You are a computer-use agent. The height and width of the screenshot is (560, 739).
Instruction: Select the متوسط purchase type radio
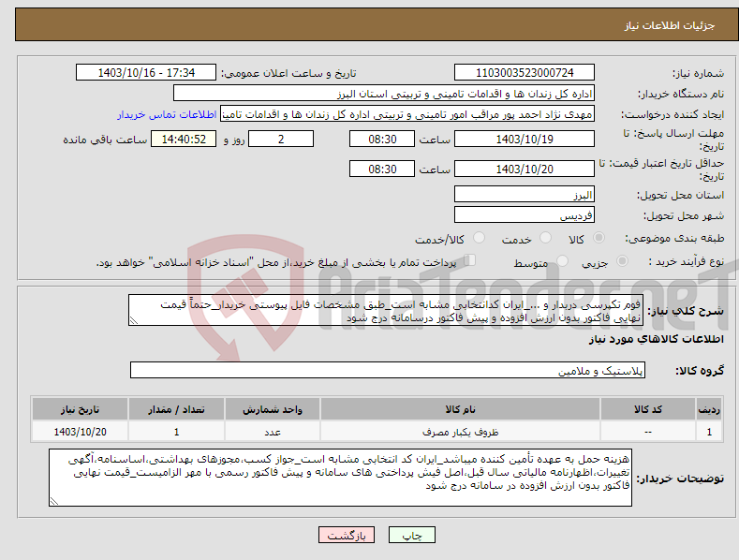coord(562,260)
